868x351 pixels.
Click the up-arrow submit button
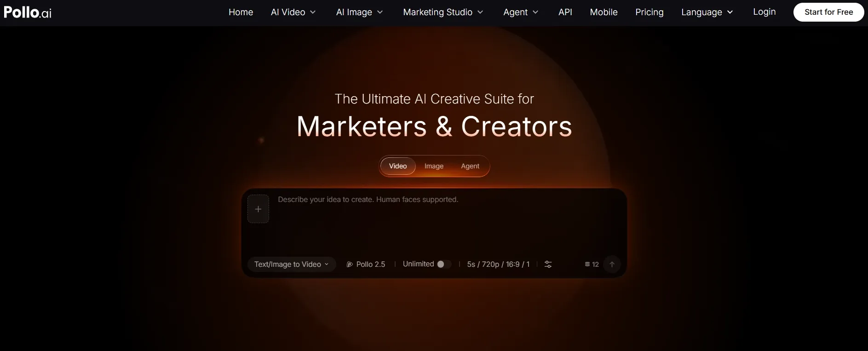[x=612, y=264]
